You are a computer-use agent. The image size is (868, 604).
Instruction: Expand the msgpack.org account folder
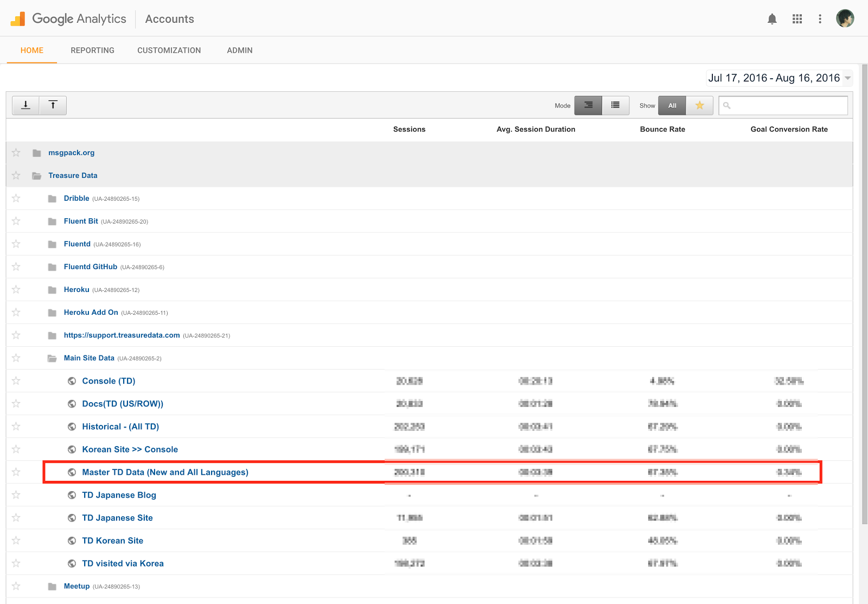[37, 153]
